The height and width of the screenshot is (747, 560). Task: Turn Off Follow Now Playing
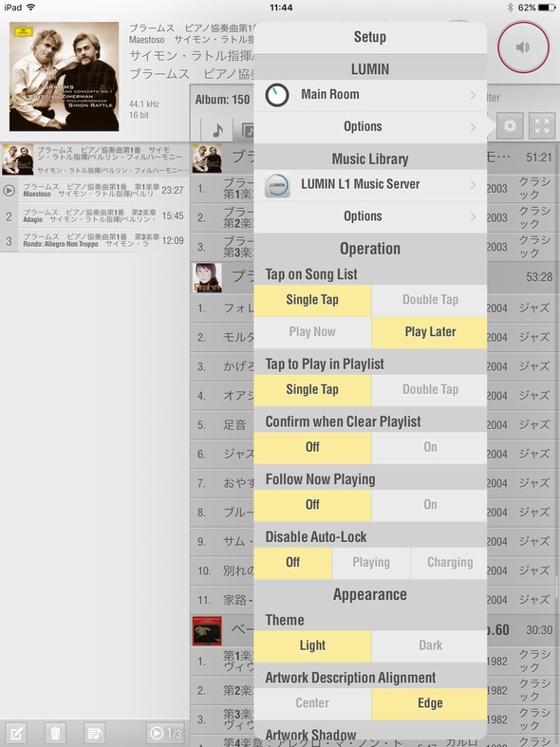(x=312, y=505)
